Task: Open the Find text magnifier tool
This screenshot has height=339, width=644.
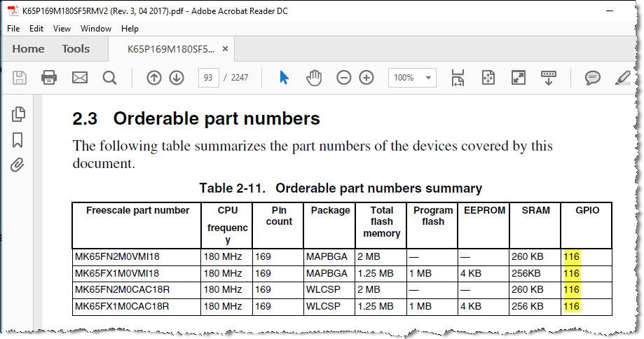Action: coord(109,78)
